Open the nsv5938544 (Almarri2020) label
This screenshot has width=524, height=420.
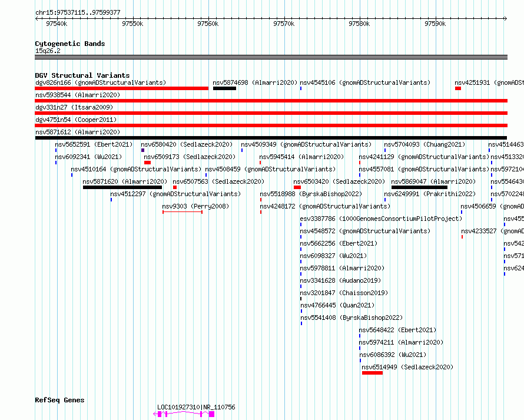coord(78,95)
